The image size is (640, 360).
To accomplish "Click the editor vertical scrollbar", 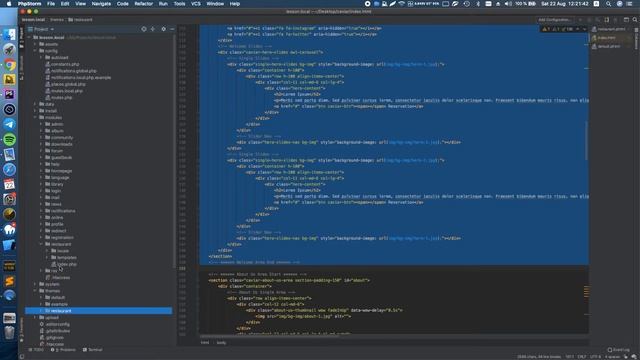I will point(587,140).
